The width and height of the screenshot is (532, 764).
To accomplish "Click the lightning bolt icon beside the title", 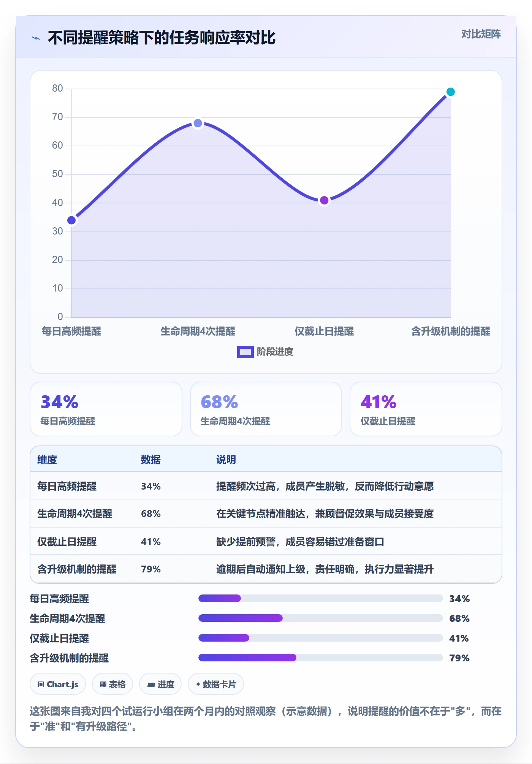I will tap(36, 38).
